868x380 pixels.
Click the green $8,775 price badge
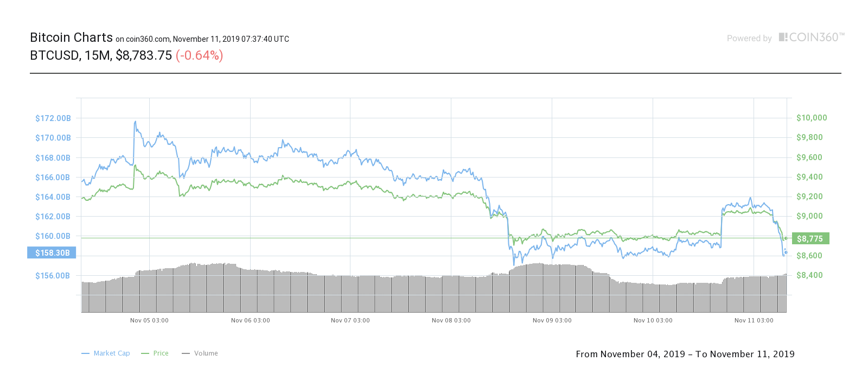pyautogui.click(x=810, y=239)
